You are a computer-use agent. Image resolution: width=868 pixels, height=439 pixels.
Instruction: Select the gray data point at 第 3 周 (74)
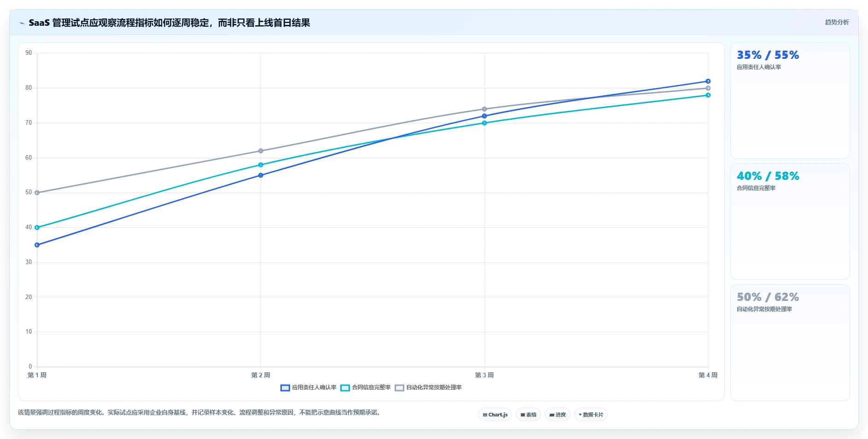[484, 109]
